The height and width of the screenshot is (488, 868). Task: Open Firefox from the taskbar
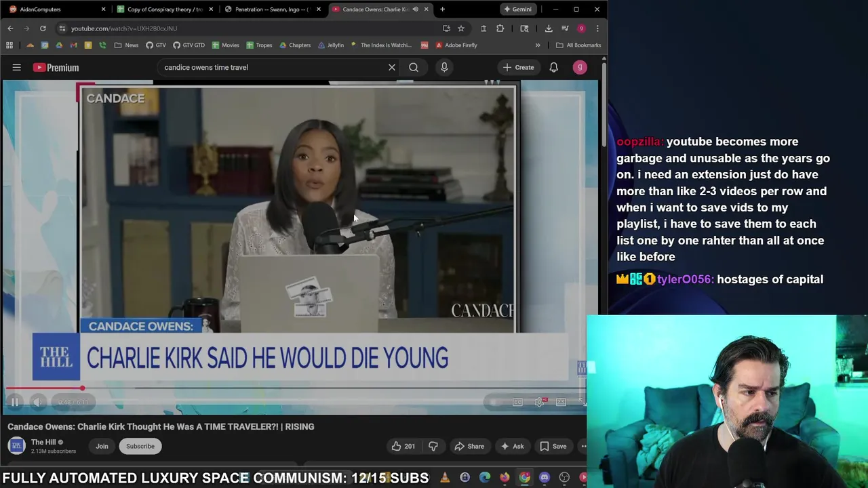505,478
